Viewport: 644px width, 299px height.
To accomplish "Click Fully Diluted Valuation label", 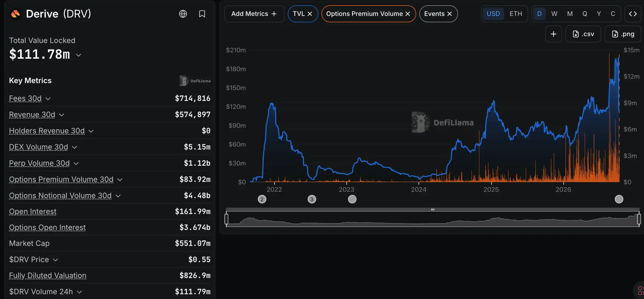I will pos(48,276).
